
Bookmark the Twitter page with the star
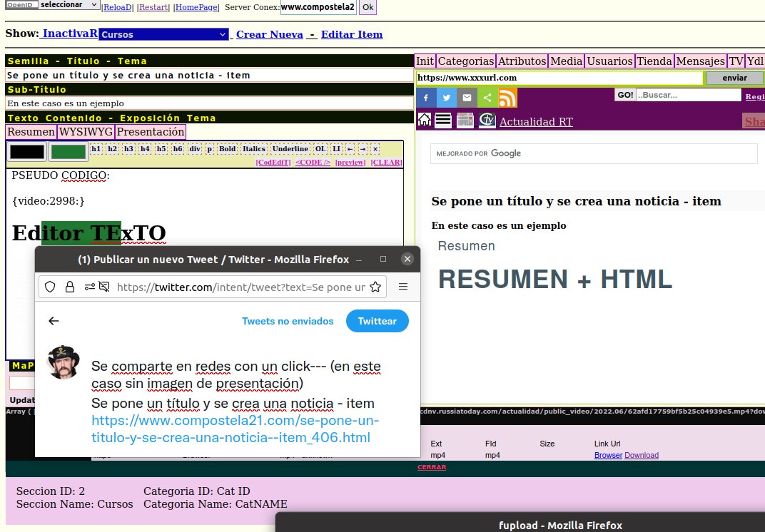375,287
